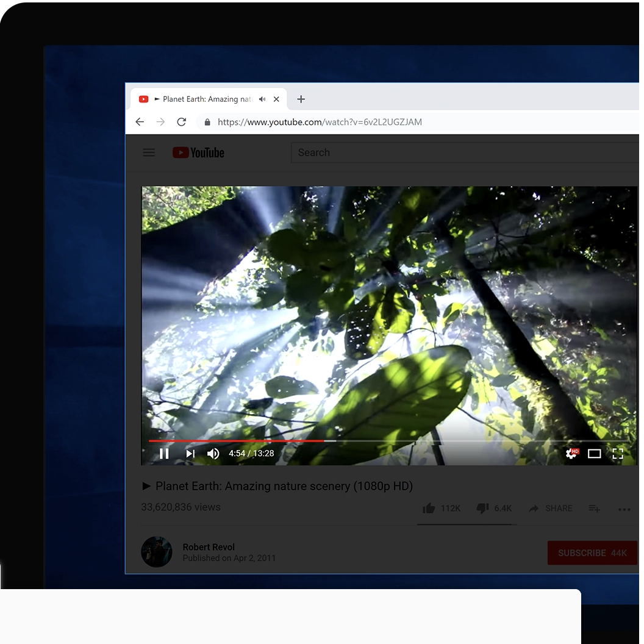Viewport: 644px width, 644px height.
Task: Mute the video volume speaker icon
Action: 213,454
